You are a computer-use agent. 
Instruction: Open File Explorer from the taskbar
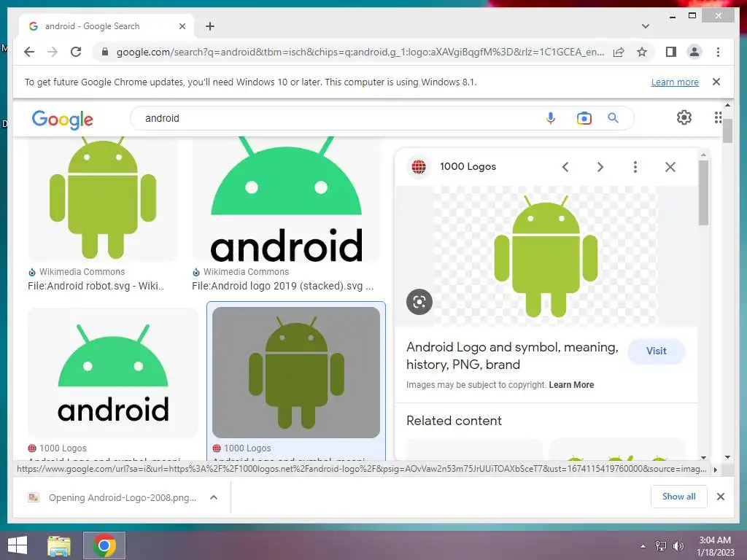[x=59, y=545]
